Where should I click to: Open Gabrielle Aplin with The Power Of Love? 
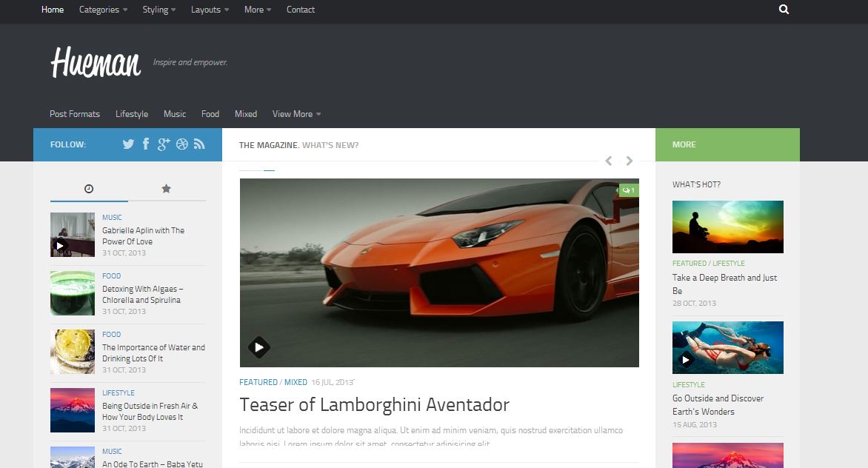coord(144,236)
